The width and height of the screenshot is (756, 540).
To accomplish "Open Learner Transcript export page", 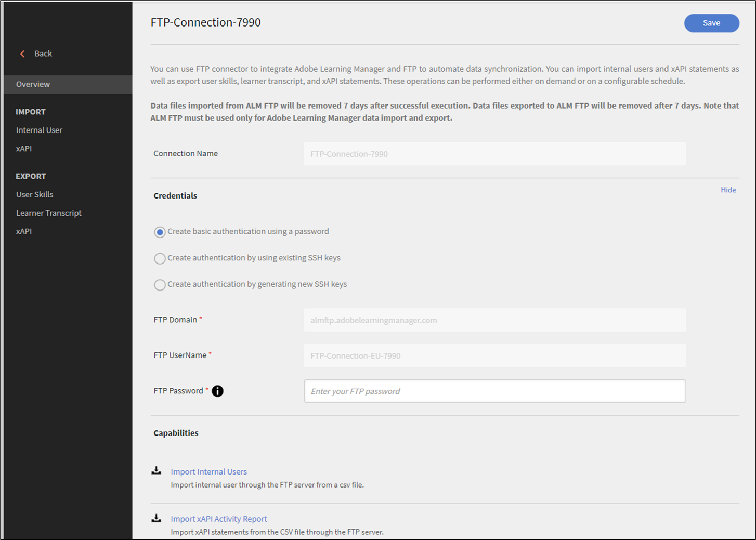I will click(x=49, y=213).
